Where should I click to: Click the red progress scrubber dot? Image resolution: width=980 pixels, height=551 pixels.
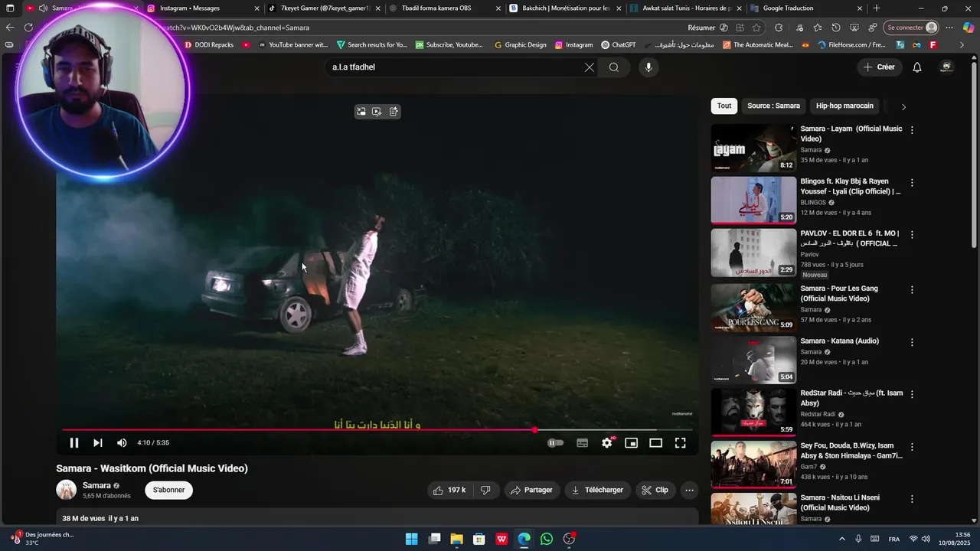pyautogui.click(x=534, y=430)
